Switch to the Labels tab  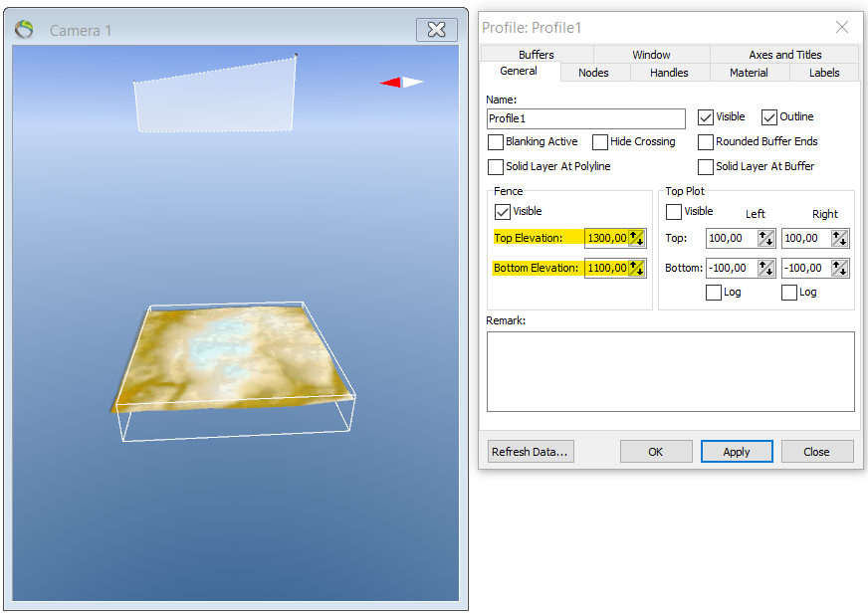[824, 73]
